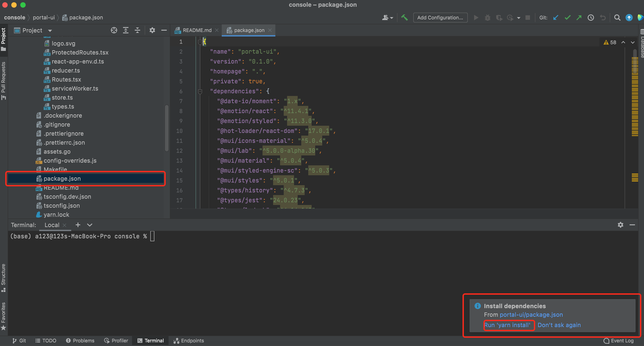Open the Problems tool window tab
This screenshot has width=644, height=346.
pos(80,341)
